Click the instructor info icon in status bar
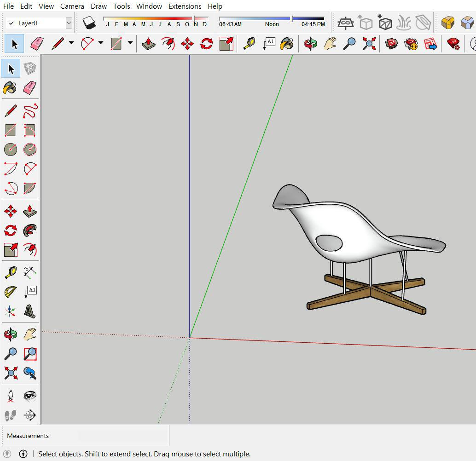The image size is (476, 461). click(23, 454)
